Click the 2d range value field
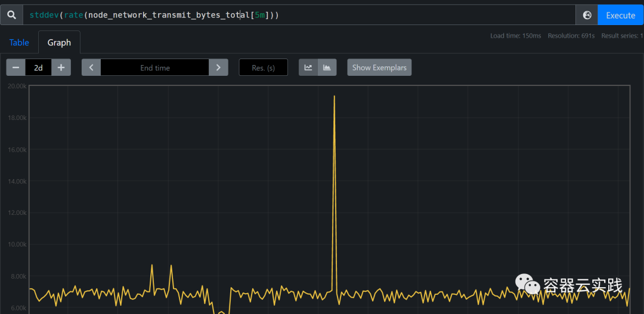 pos(38,67)
